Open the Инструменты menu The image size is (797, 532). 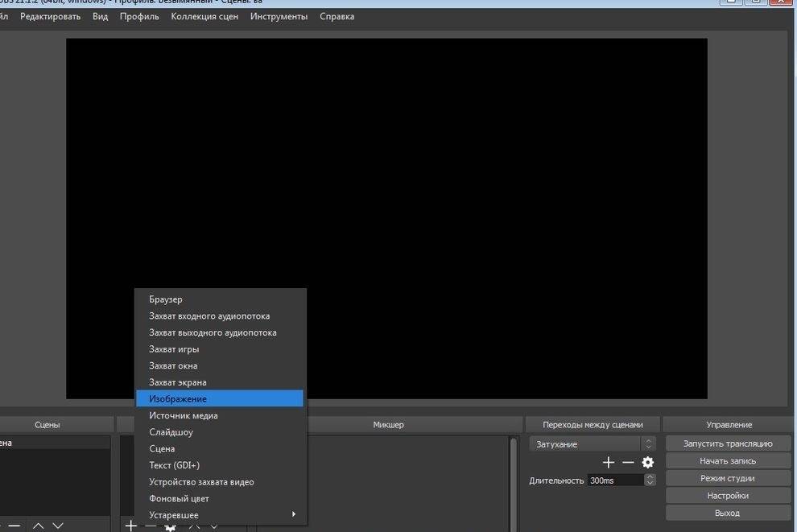point(279,17)
